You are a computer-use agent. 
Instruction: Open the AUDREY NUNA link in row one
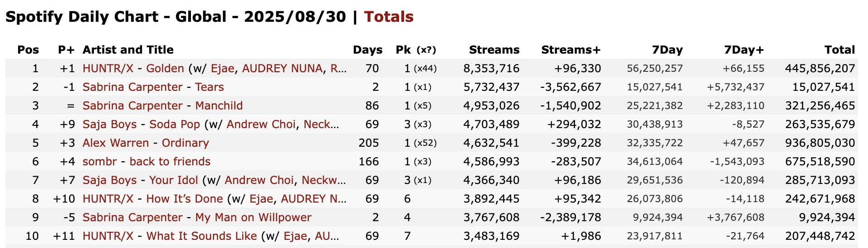tap(282, 69)
